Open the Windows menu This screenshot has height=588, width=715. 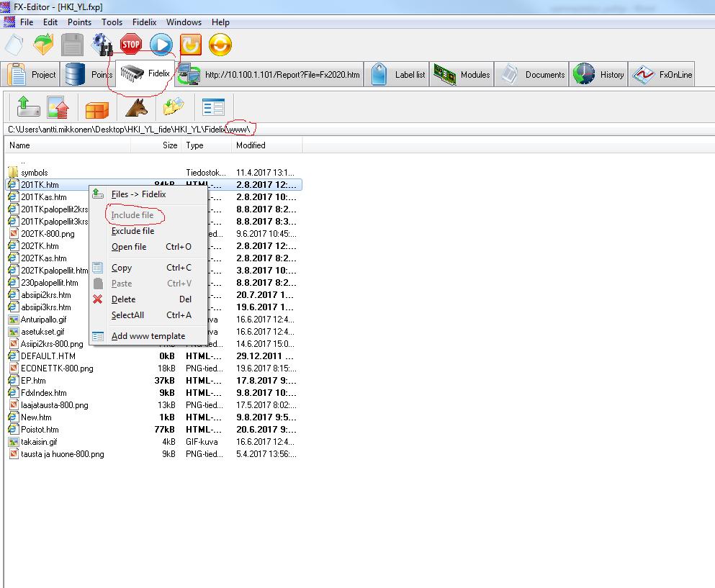click(x=184, y=22)
